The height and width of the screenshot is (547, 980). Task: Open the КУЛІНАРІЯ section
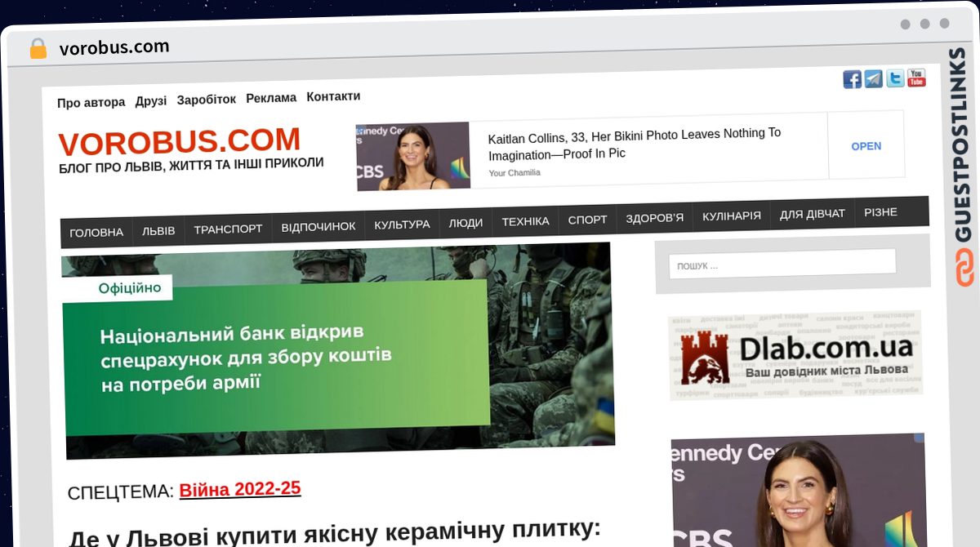731,215
